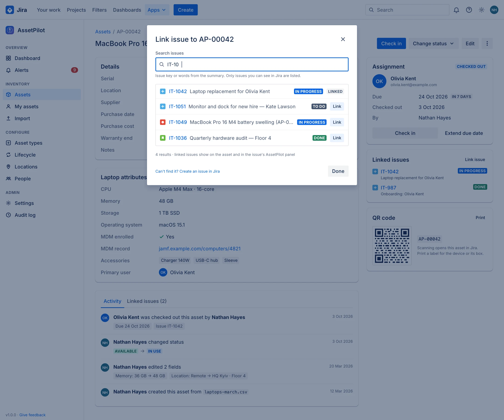Switch to the Activity tab
Screen dimensions: 504x420
coord(112,301)
